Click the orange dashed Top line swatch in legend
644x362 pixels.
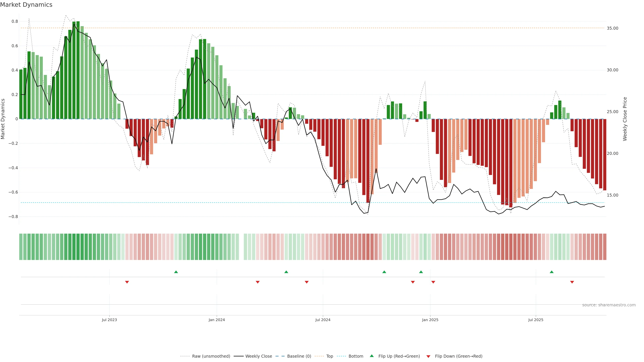point(319,356)
